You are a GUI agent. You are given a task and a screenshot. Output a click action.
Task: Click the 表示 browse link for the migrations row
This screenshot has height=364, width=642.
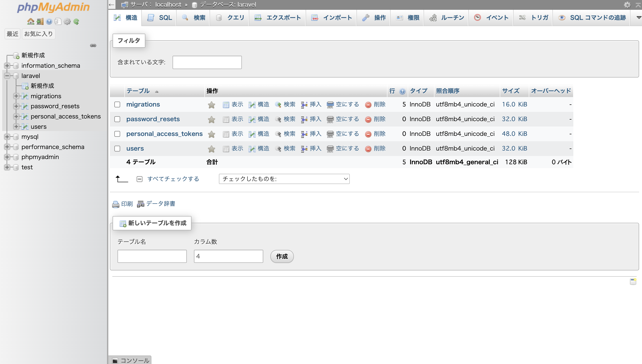(x=233, y=104)
